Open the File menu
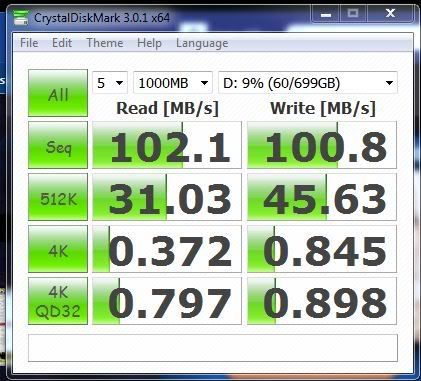Screen dimensions: 421x381 (29, 43)
